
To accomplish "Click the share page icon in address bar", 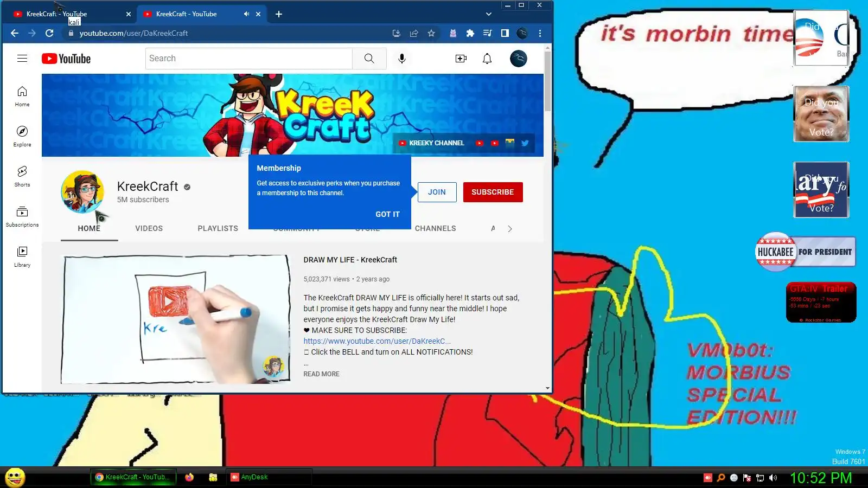I will [x=414, y=33].
